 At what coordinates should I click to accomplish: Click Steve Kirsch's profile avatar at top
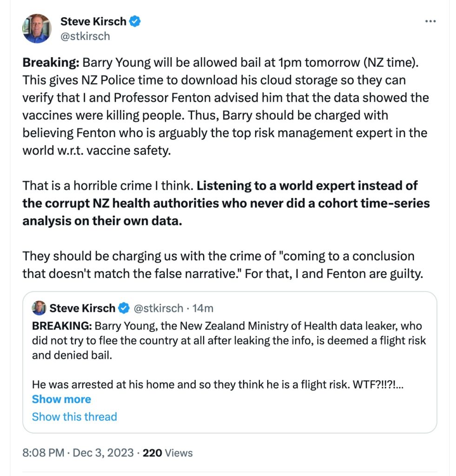click(x=37, y=28)
